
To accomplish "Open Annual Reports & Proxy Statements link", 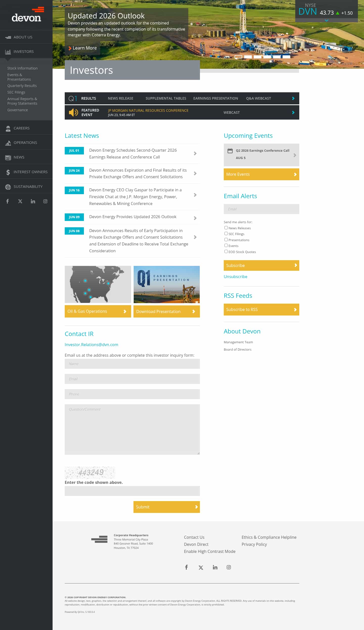I will tap(22, 101).
